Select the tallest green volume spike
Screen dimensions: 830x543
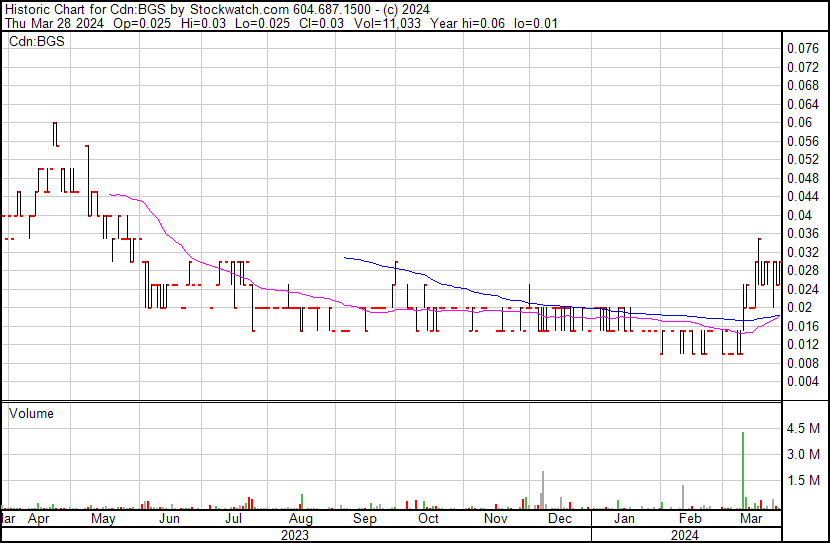click(x=743, y=468)
